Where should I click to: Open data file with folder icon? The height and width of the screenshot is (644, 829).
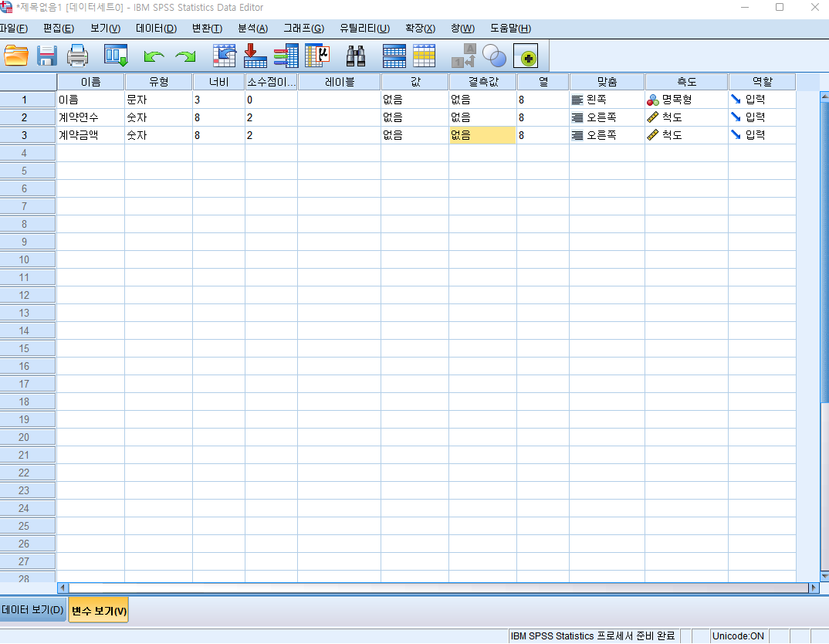click(16, 56)
